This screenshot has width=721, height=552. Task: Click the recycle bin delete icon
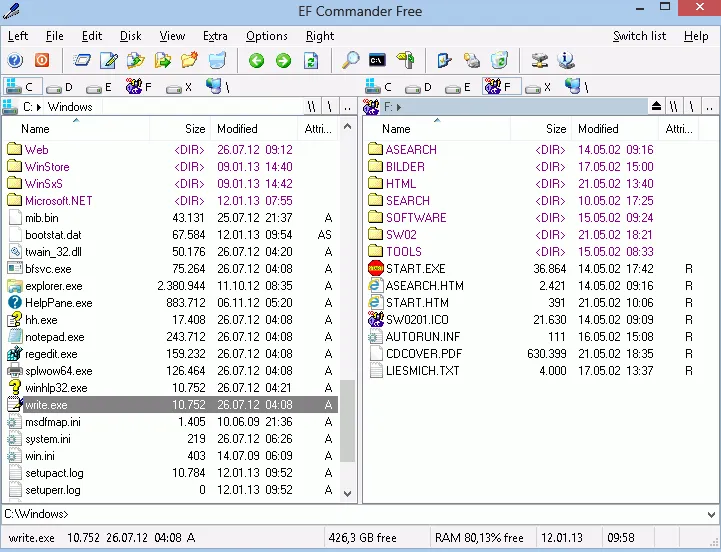pyautogui.click(x=499, y=60)
